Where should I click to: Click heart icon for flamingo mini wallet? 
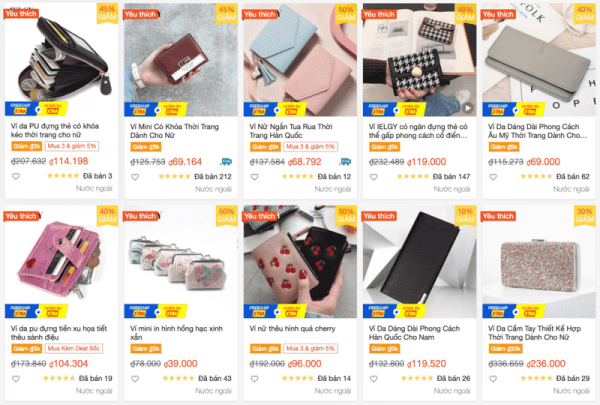point(135,379)
